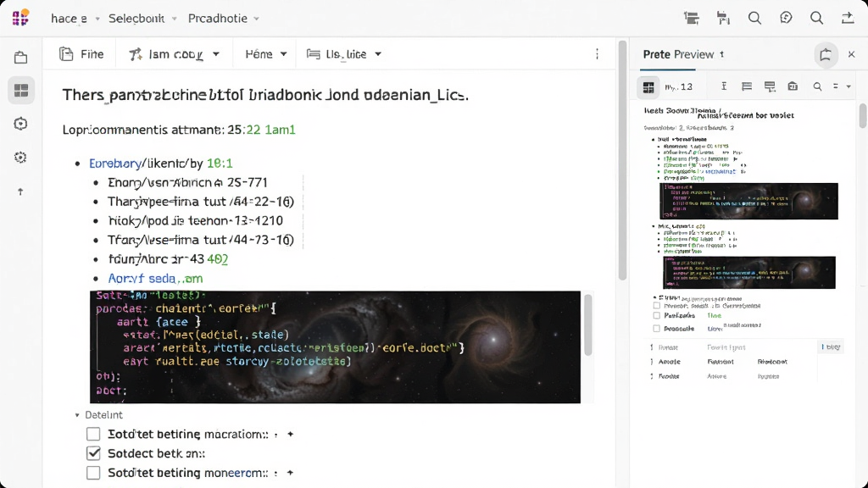Check the 'Sotdtet betiring macratiom' checkbox
868x488 pixels.
click(93, 435)
